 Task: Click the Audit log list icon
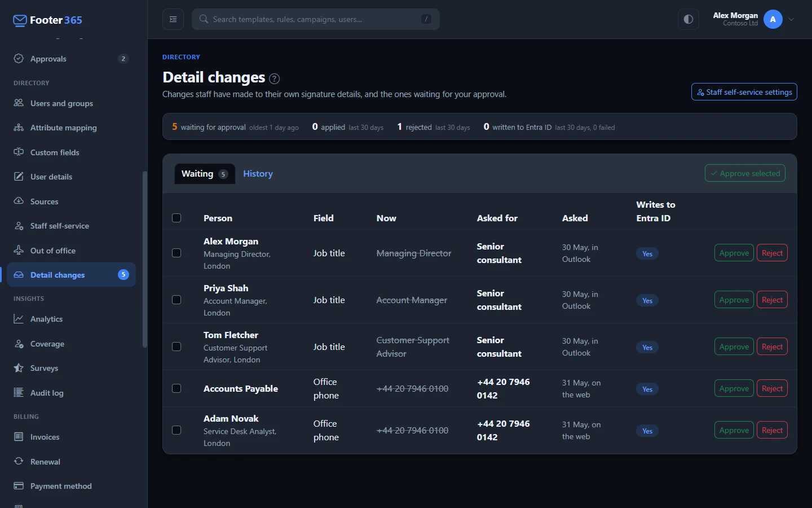[19, 393]
